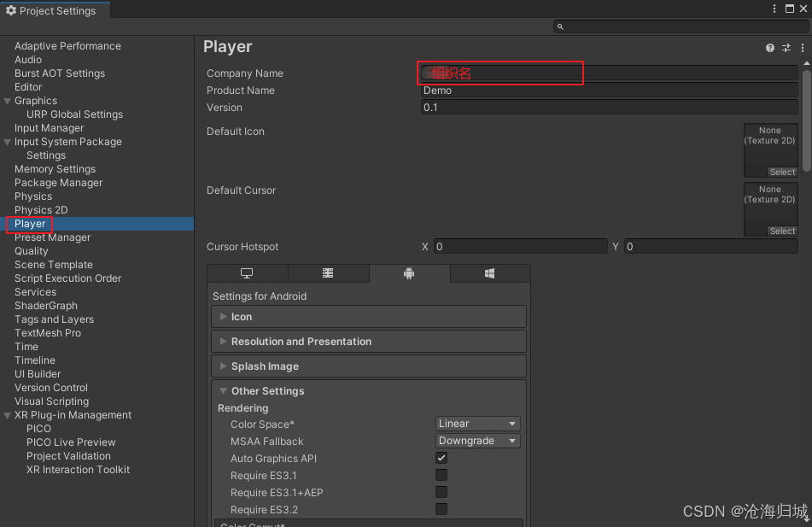Image resolution: width=812 pixels, height=527 pixels.
Task: Open Physics 2D settings
Action: pos(41,210)
